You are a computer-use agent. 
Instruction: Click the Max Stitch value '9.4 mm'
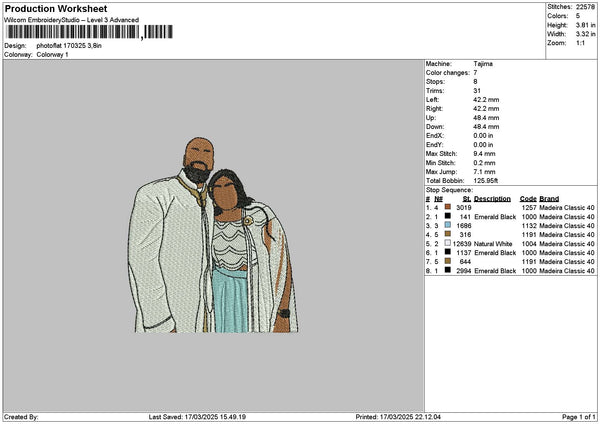click(x=484, y=153)
